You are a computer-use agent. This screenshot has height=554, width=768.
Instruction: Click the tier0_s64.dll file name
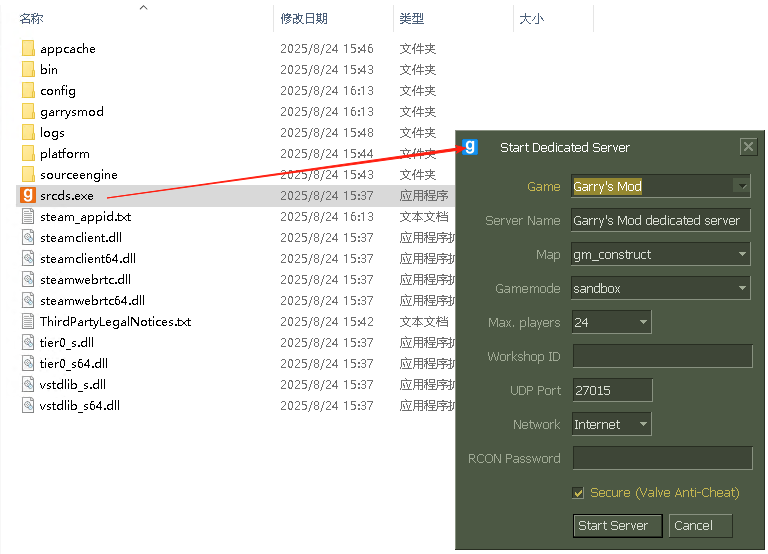click(x=74, y=364)
